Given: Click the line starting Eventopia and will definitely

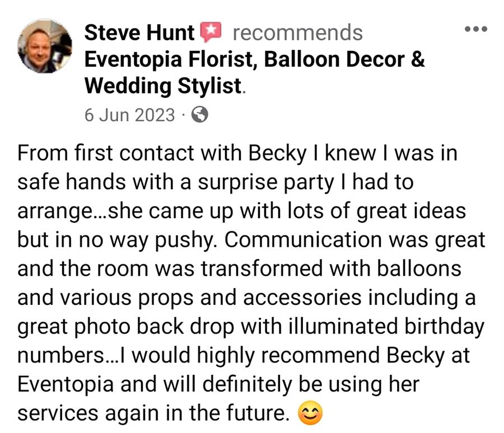Looking at the screenshot, I should coord(218,385).
